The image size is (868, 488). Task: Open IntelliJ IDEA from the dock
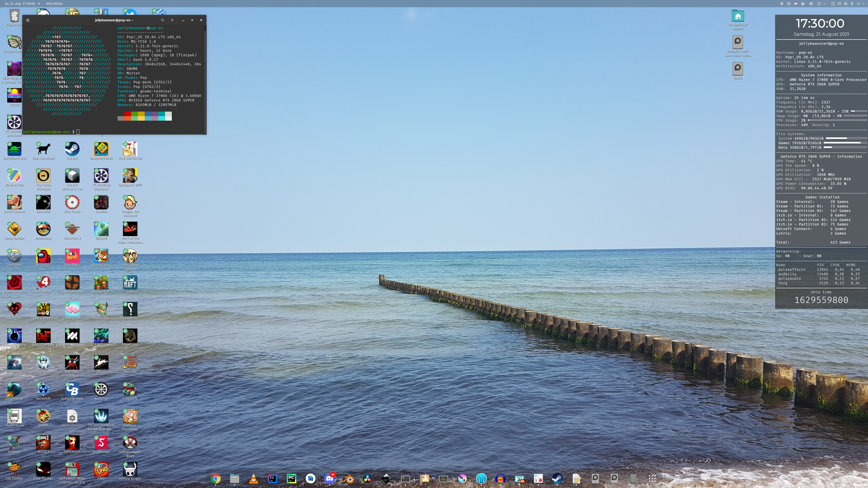tap(272, 478)
